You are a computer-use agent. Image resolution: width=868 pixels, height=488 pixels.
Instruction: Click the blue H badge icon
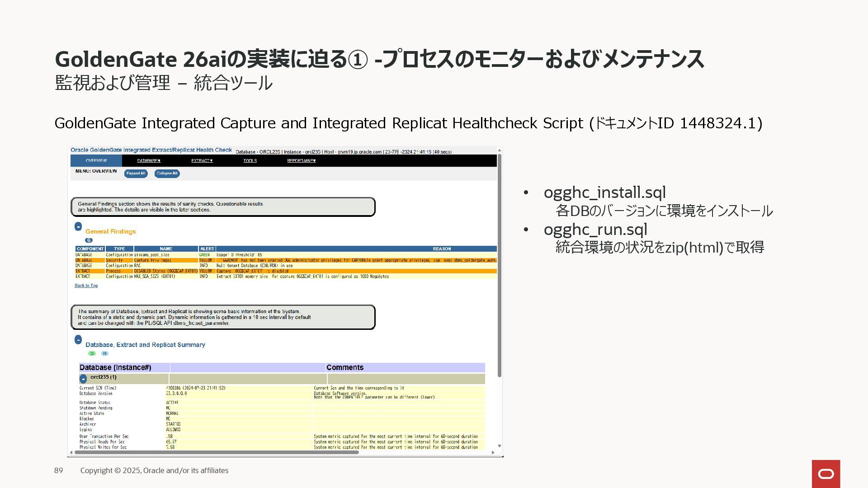[105, 354]
